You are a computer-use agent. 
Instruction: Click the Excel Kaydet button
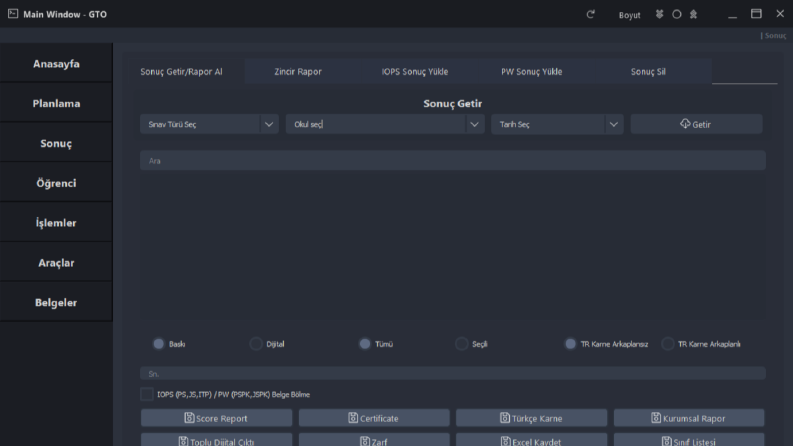point(532,439)
